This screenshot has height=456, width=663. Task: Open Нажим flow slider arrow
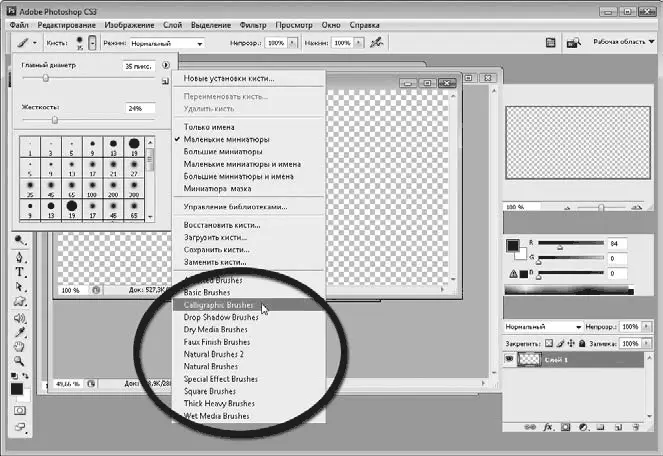tap(358, 43)
